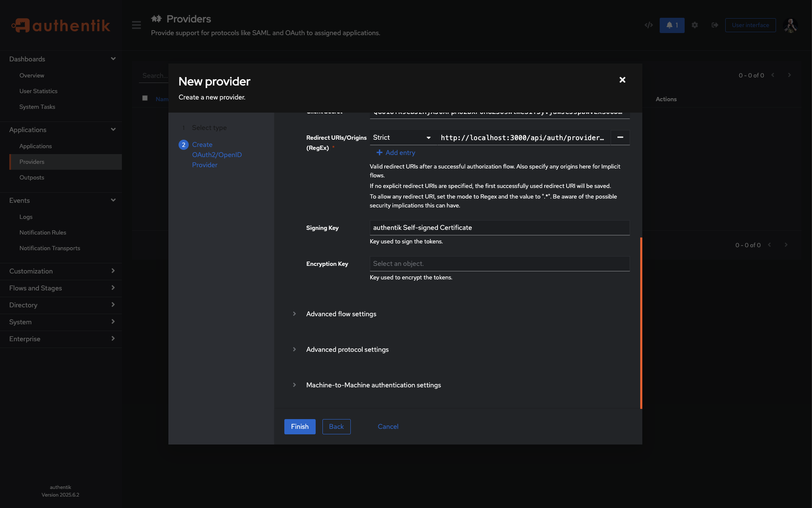Cancel the provider wizard

[x=388, y=426]
